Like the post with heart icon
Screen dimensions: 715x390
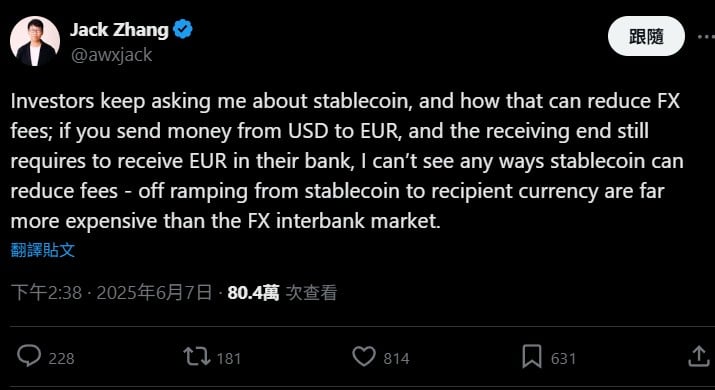coord(364,357)
